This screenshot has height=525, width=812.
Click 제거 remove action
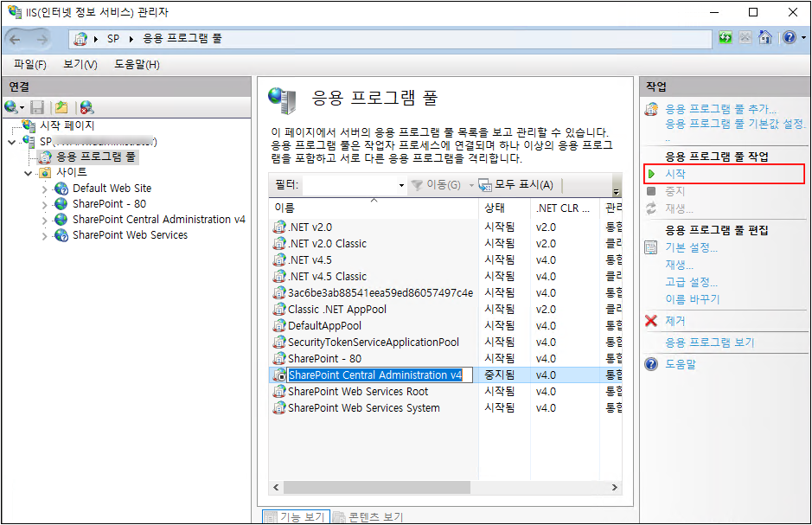(675, 321)
